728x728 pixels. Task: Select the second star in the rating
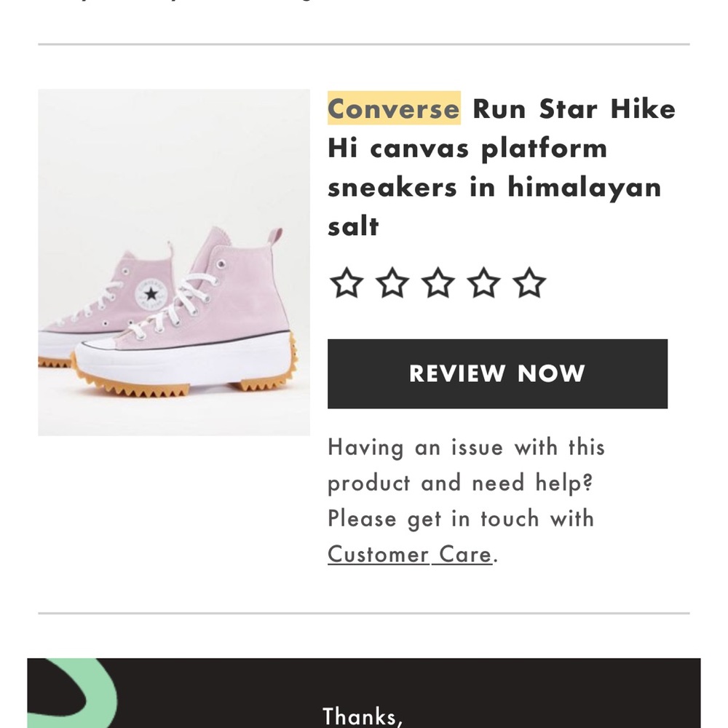click(393, 283)
